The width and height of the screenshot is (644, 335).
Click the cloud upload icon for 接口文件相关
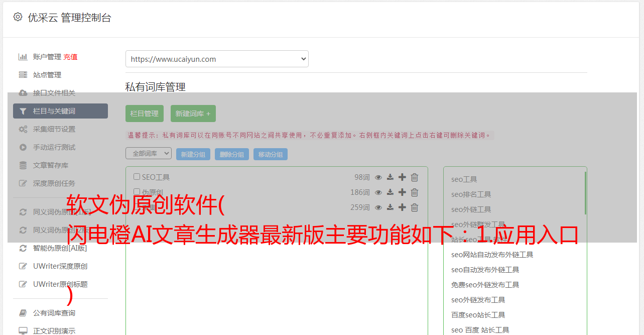tap(23, 93)
